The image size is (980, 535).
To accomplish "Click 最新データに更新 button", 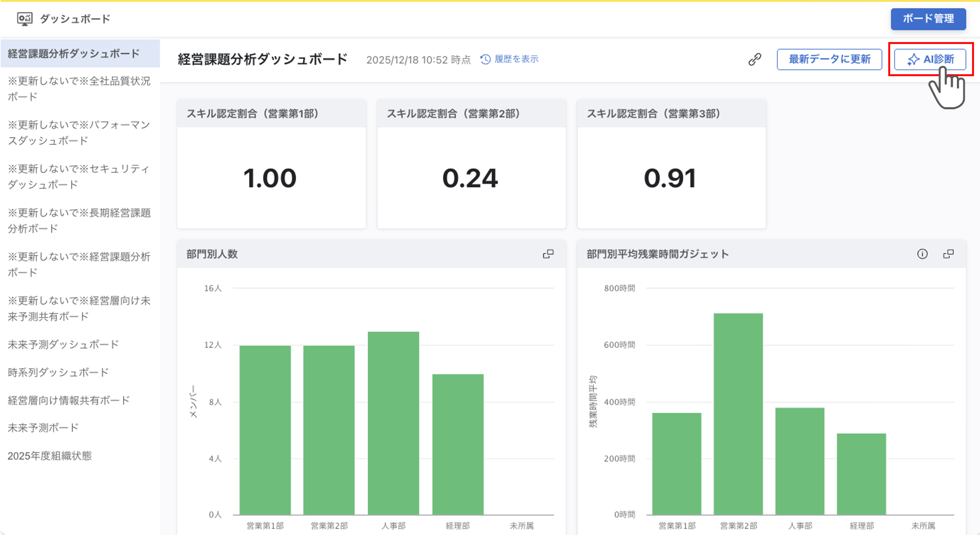I will [829, 59].
